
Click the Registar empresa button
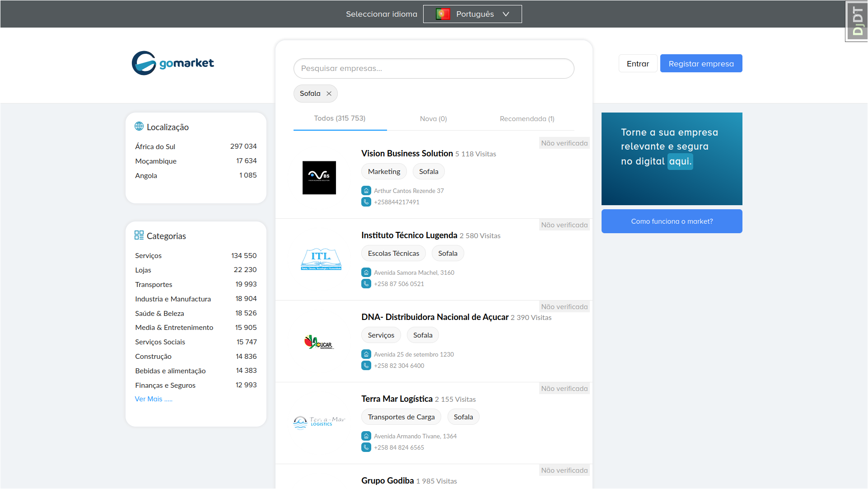click(x=701, y=64)
